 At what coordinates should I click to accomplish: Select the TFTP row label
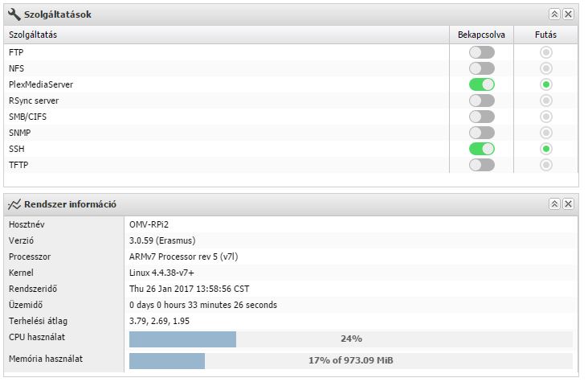[x=18, y=165]
